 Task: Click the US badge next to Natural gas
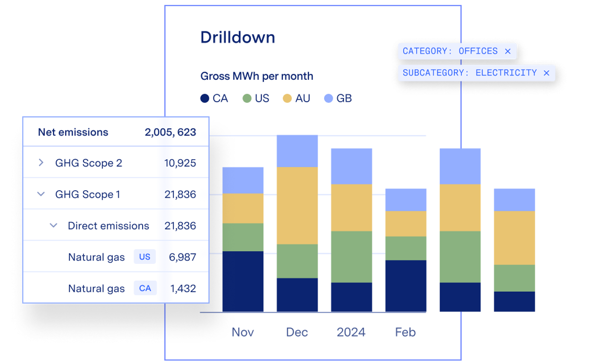144,257
